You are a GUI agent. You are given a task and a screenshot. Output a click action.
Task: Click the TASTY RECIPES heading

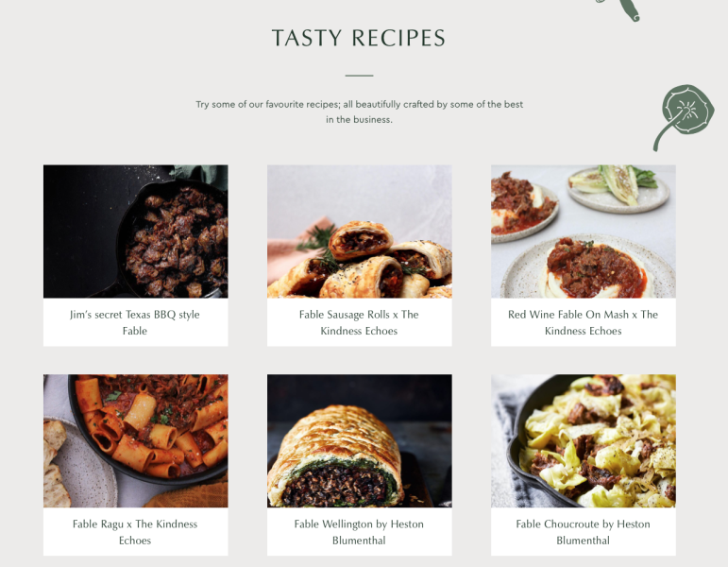point(359,38)
